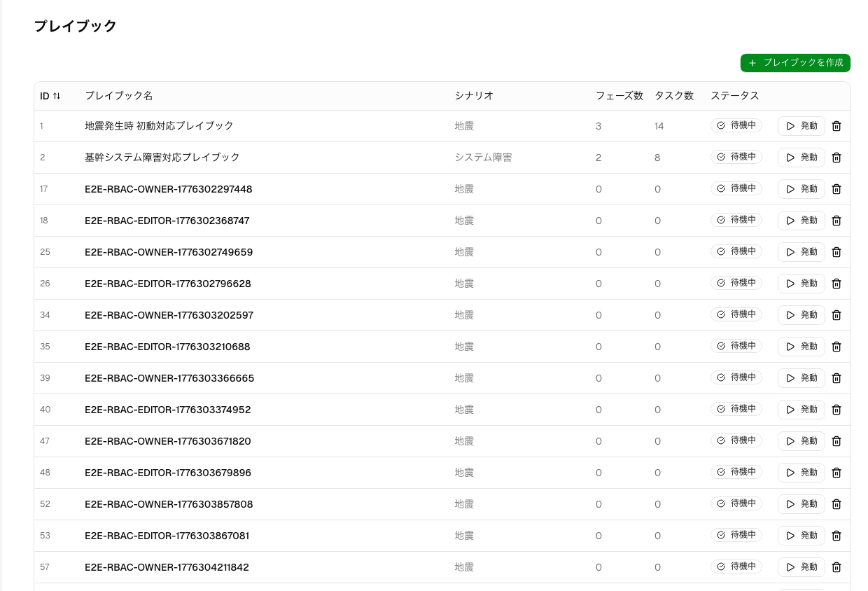
Task: Trigger 発動 for E2E-RBAC-OWNER-1776303202597
Action: (801, 315)
